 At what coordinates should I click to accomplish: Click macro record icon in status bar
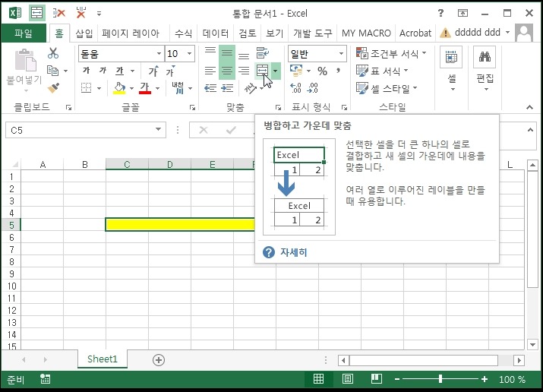click(45, 379)
